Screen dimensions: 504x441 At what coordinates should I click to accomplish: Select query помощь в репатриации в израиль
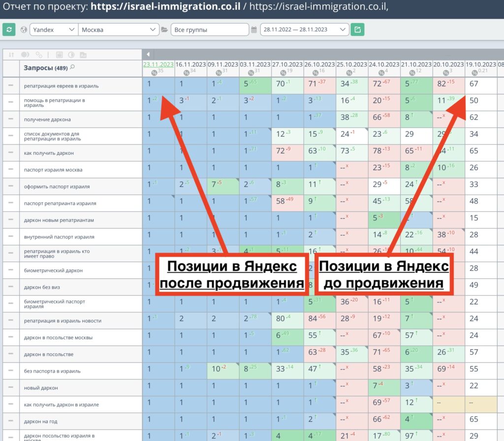point(55,103)
